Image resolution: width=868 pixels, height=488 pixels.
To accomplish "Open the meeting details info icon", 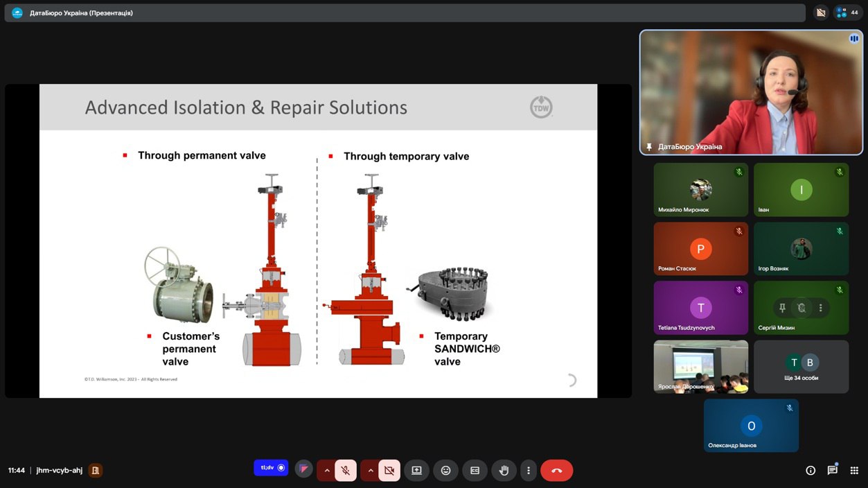I will pos(811,471).
